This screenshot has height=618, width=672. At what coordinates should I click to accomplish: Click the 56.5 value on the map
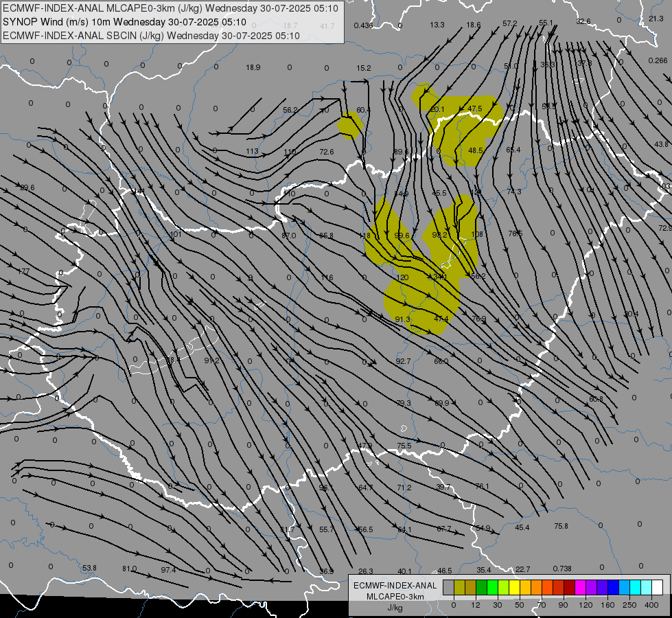click(366, 529)
